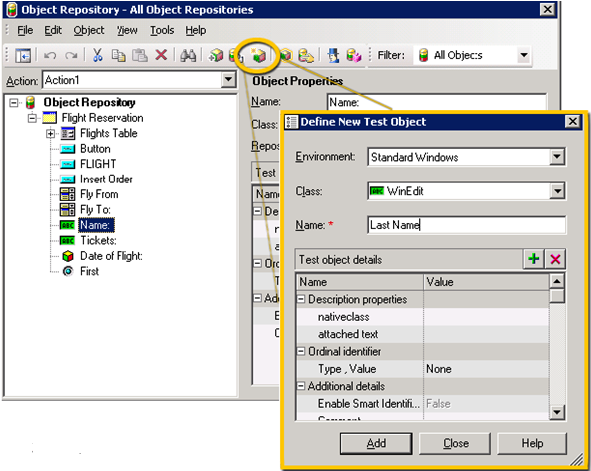Click the Enable Smart Identifi... row

(423, 404)
